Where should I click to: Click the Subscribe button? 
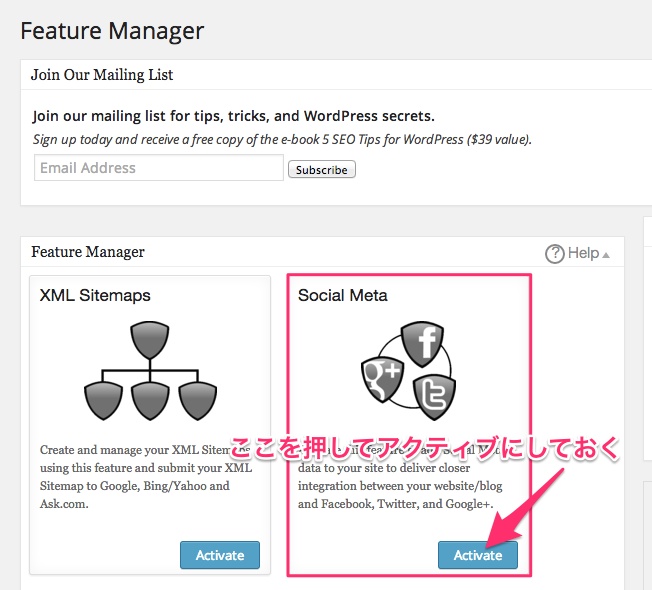coord(322,169)
